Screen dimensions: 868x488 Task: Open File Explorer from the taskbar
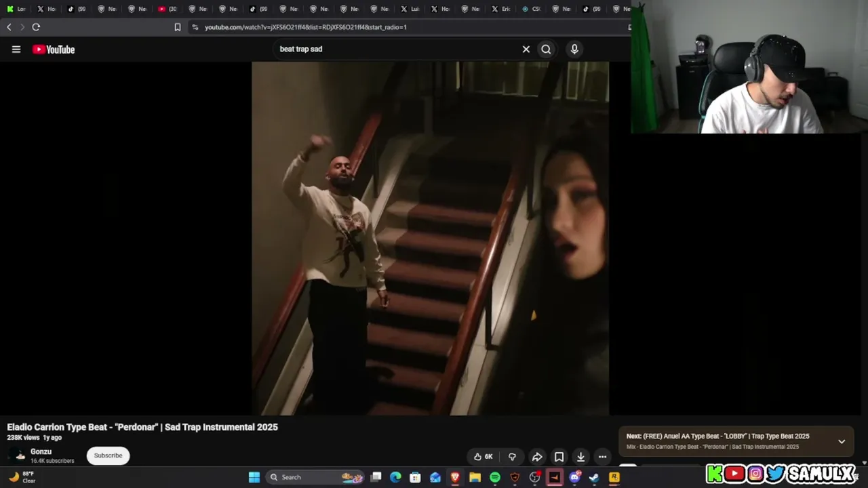pyautogui.click(x=475, y=477)
